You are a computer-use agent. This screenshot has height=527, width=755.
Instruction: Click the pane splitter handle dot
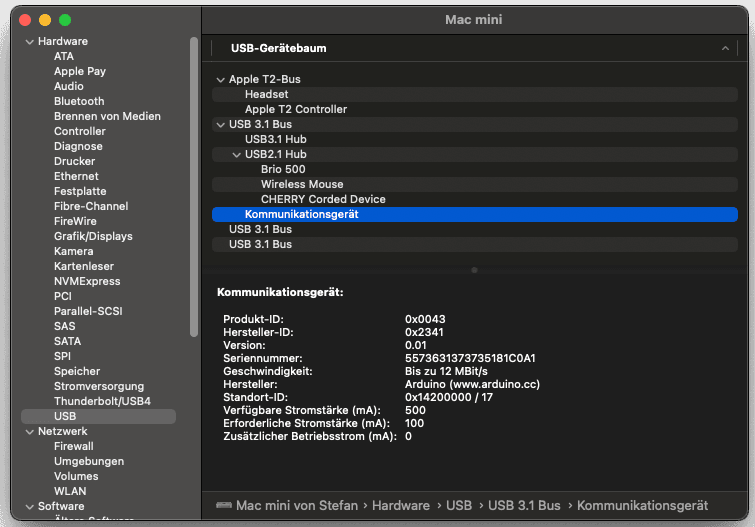474,270
